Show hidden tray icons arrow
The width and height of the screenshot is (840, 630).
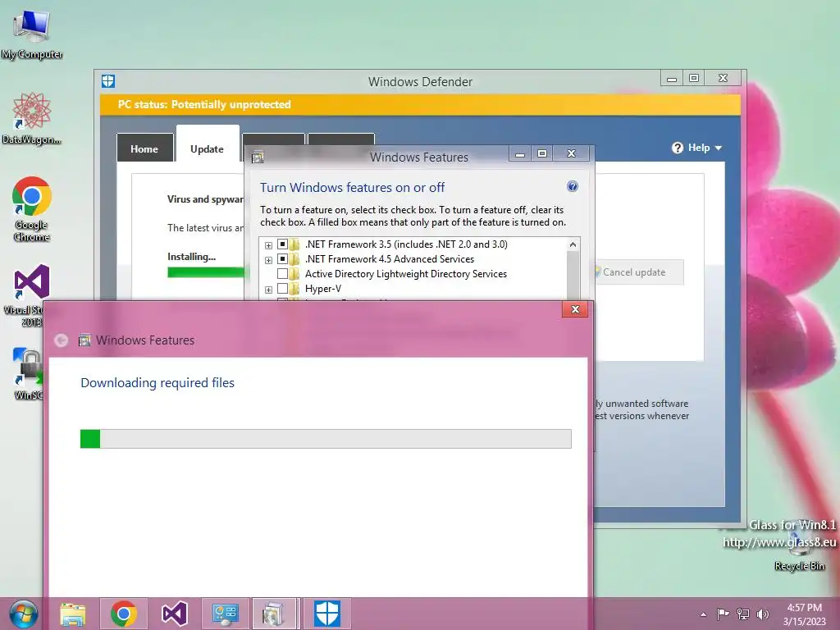pos(703,614)
